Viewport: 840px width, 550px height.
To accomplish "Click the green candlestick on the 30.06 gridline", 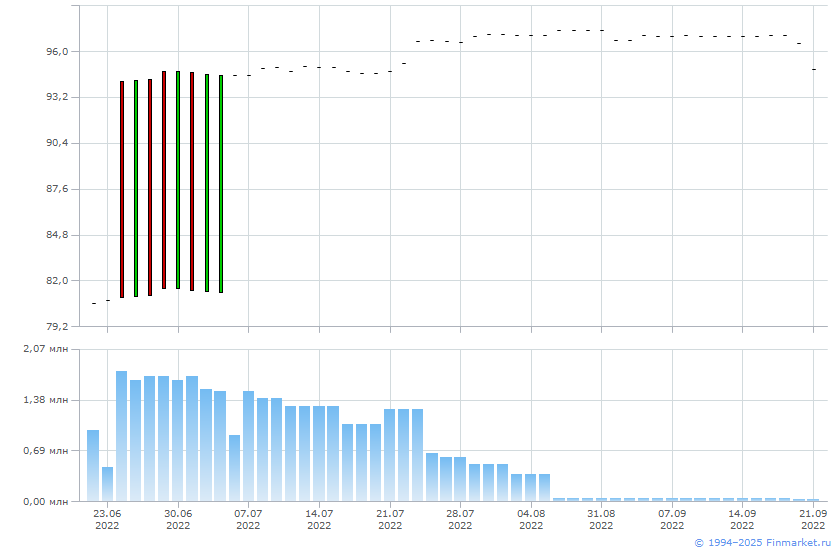I will [178, 180].
